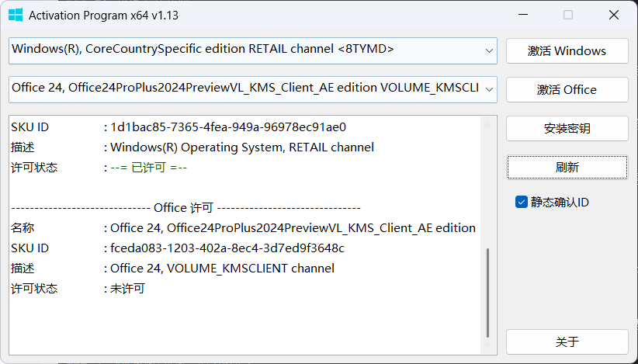The image size is (638, 364).
Task: Click the green 已许可 status text
Action: pos(148,168)
